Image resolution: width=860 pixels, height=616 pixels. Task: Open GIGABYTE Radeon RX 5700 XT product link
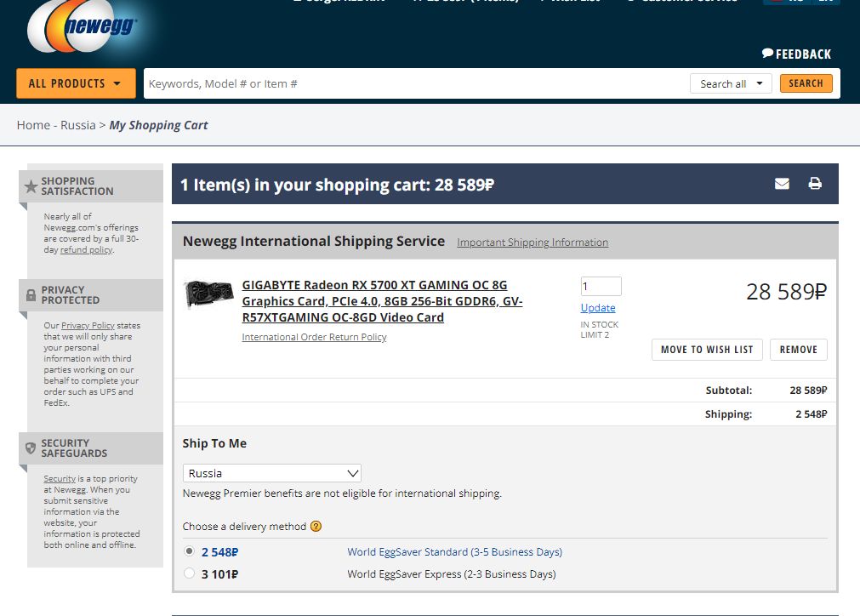[382, 301]
